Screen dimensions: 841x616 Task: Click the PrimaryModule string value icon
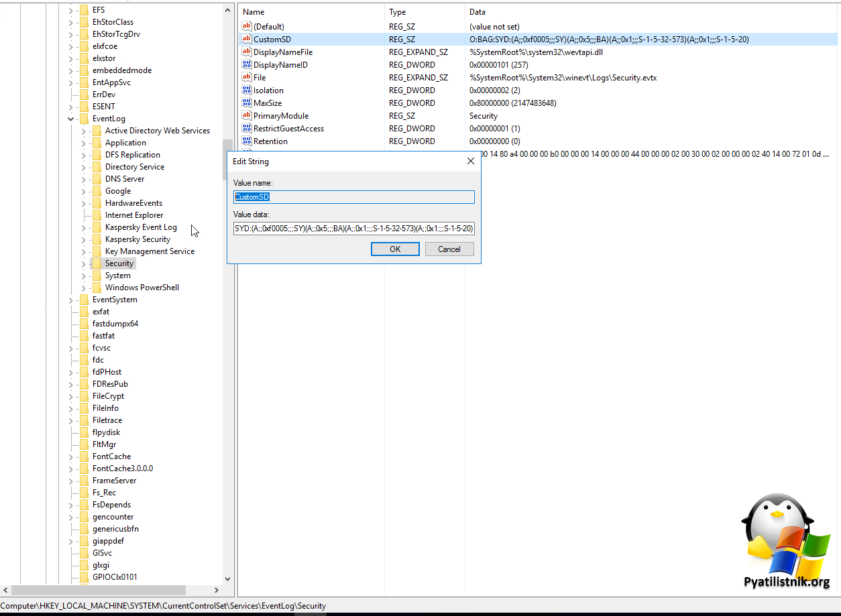246,116
